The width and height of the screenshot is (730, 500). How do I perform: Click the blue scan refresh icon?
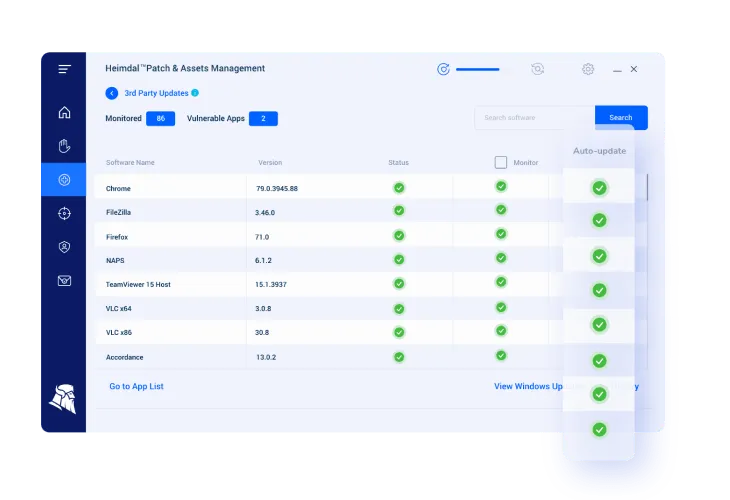[x=443, y=69]
